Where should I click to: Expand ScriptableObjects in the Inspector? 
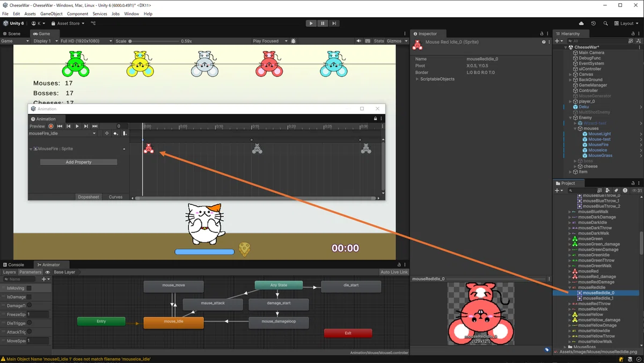click(418, 79)
